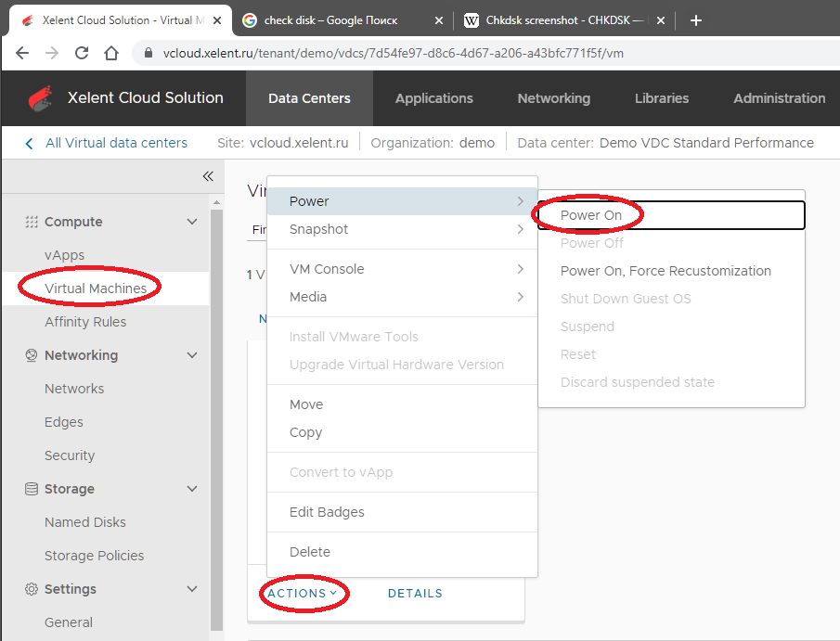Open the Libraries top navigation tab
This screenshot has width=840, height=641.
(662, 98)
